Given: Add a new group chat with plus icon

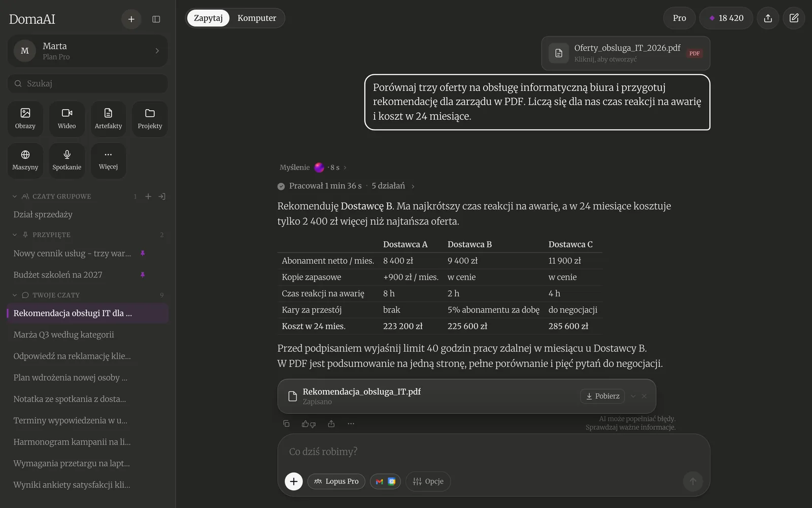Looking at the screenshot, I should pyautogui.click(x=148, y=197).
